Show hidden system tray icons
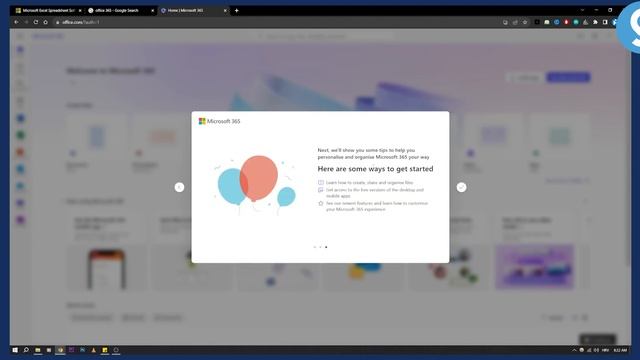 tap(574, 350)
